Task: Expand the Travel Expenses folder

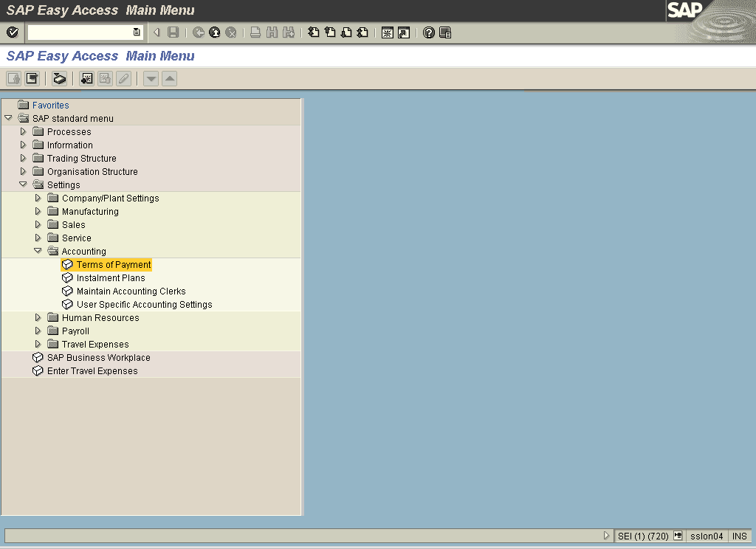Action: pos(38,344)
